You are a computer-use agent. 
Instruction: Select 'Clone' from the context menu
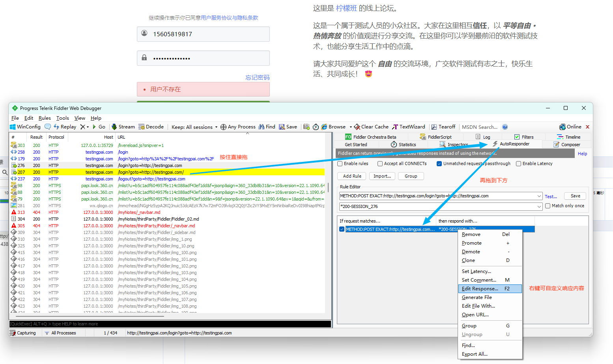pos(490,260)
